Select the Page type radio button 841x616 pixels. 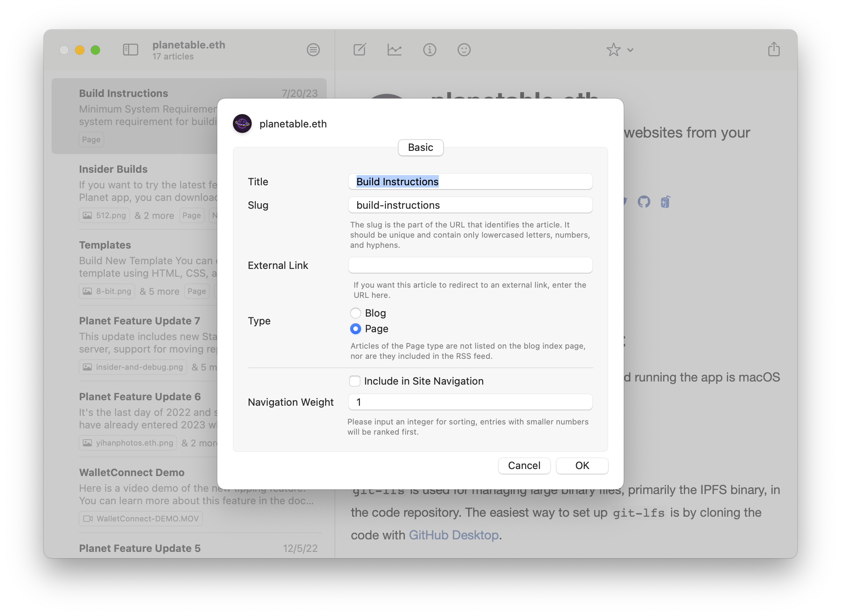355,329
